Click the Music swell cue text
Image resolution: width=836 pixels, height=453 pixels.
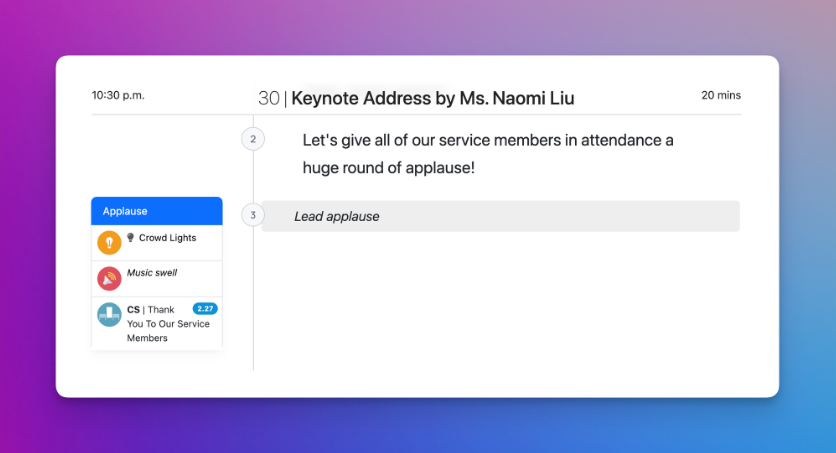click(152, 273)
